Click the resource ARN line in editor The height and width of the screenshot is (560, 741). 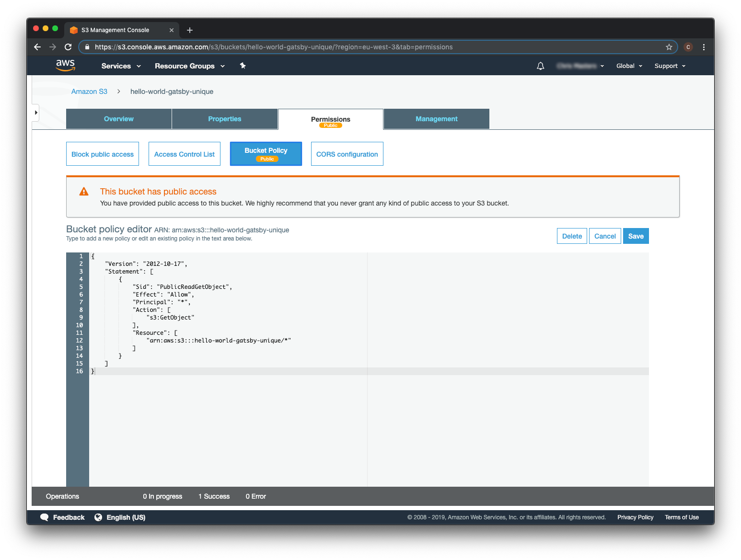point(219,341)
